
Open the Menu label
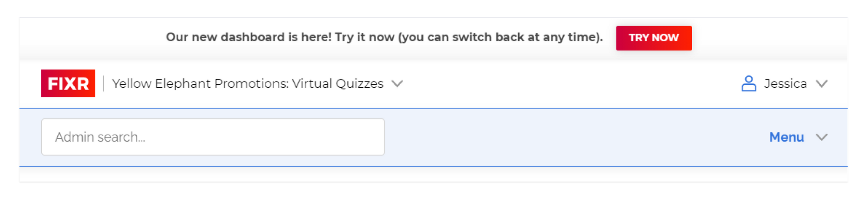786,137
